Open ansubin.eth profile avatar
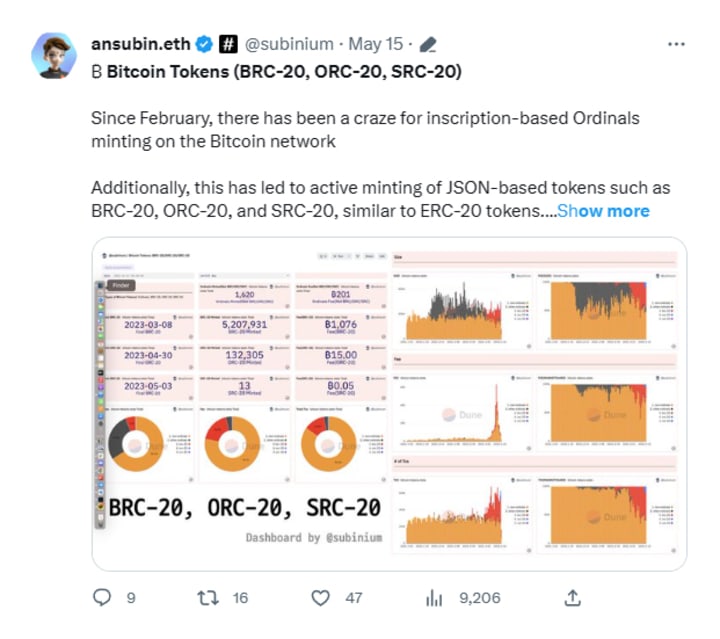The height and width of the screenshot is (639, 720). (54, 55)
